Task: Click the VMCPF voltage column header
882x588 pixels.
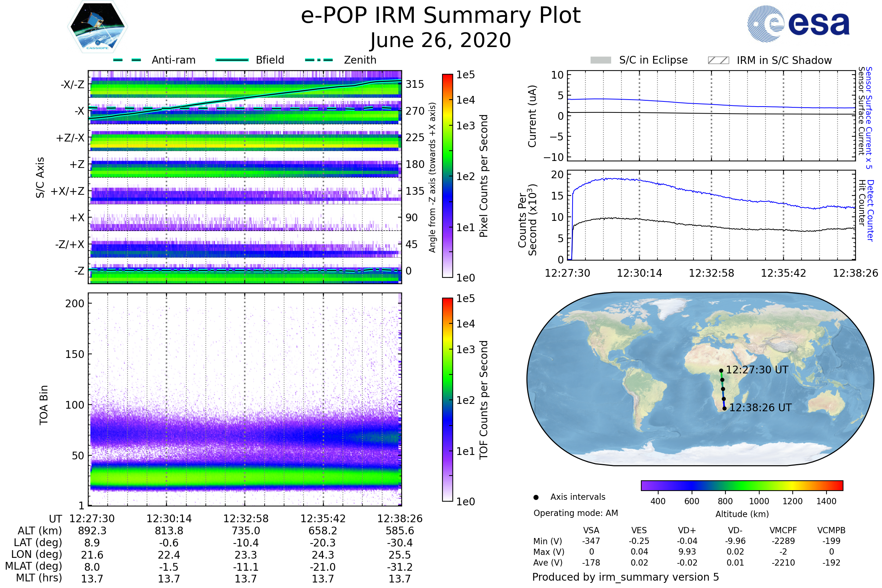Action: coord(783,530)
